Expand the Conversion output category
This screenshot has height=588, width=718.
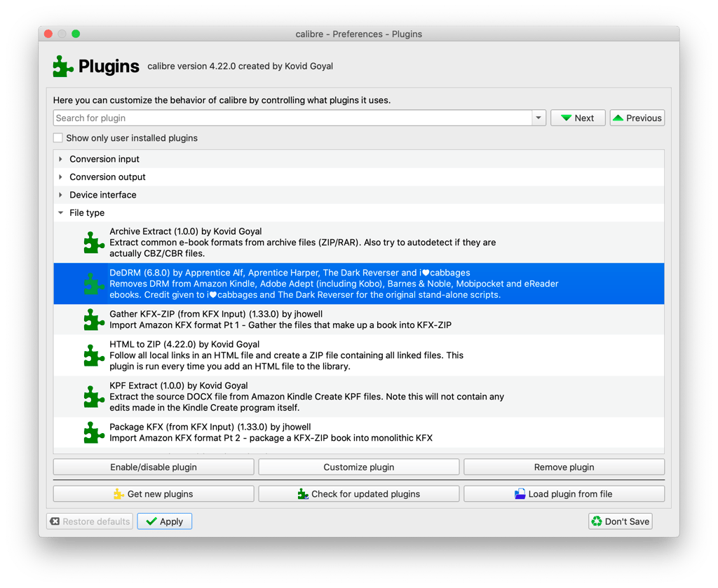click(61, 177)
